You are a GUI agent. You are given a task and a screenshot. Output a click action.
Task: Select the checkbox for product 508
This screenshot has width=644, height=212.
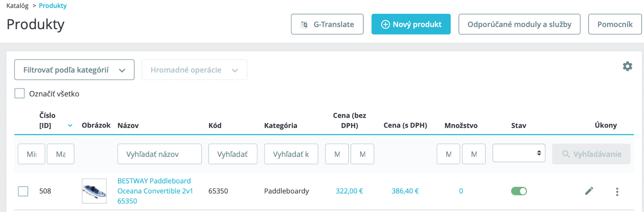tap(23, 191)
